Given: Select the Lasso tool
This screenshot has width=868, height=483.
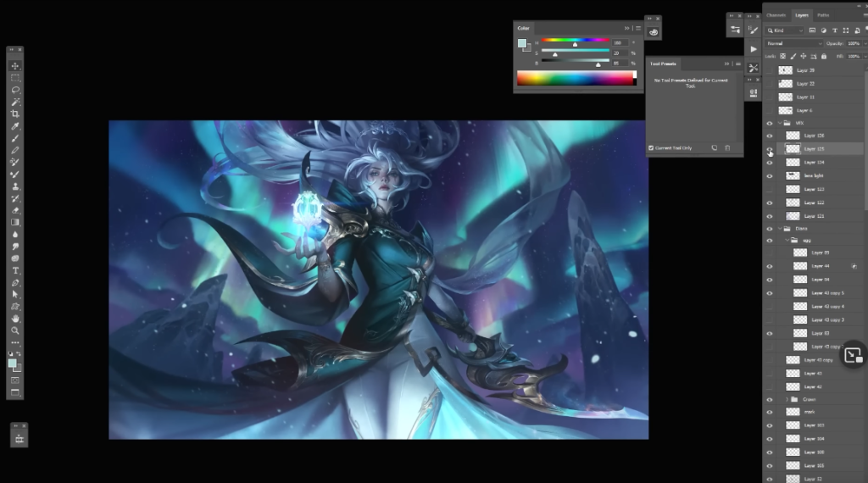Looking at the screenshot, I should pos(15,90).
